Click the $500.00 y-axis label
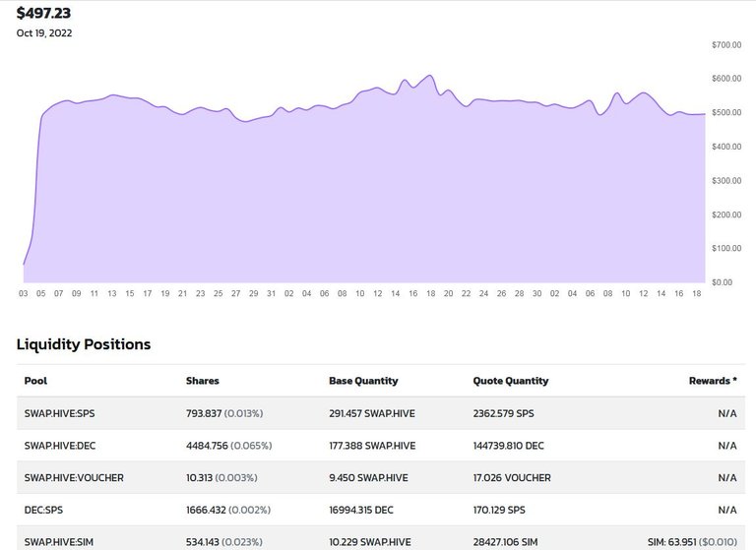 click(x=726, y=112)
